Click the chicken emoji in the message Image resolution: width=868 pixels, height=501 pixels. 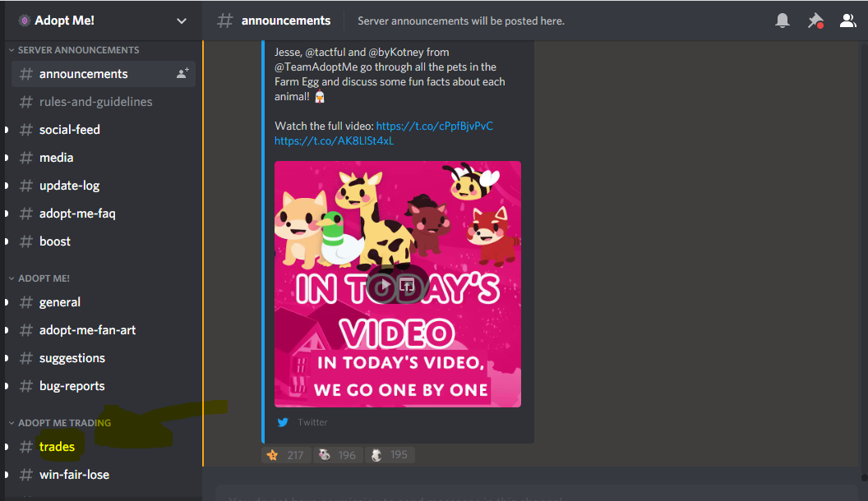point(320,97)
